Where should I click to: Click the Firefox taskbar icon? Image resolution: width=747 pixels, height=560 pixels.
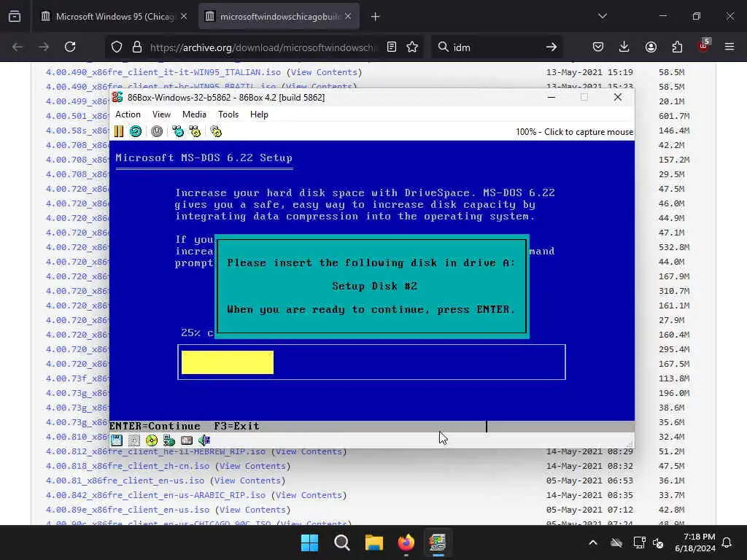point(406,542)
